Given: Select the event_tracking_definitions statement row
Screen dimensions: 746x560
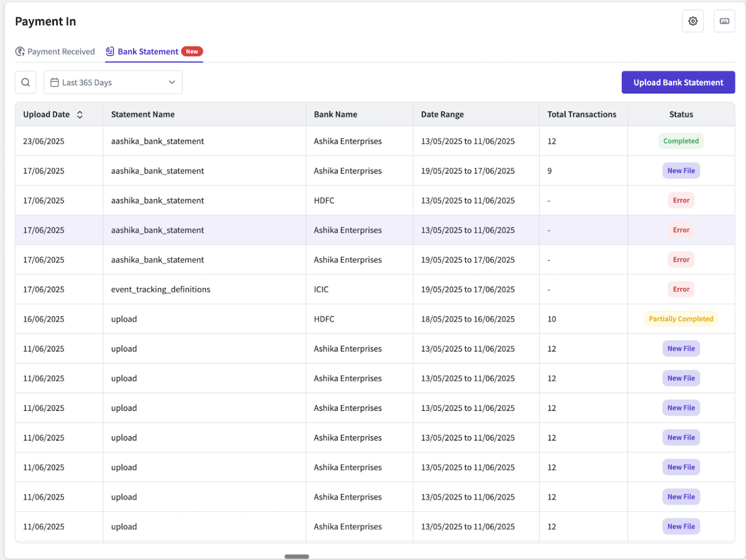Looking at the screenshot, I should (161, 289).
